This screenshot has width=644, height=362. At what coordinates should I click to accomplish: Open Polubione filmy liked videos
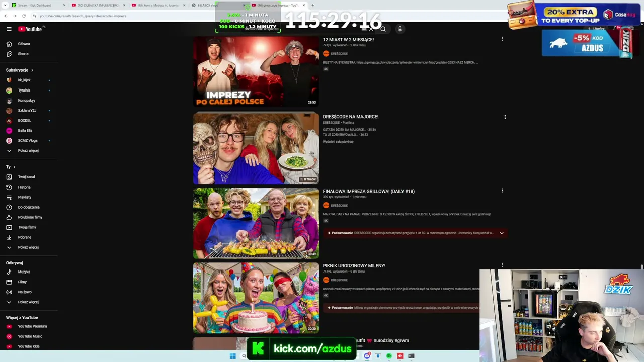30,217
